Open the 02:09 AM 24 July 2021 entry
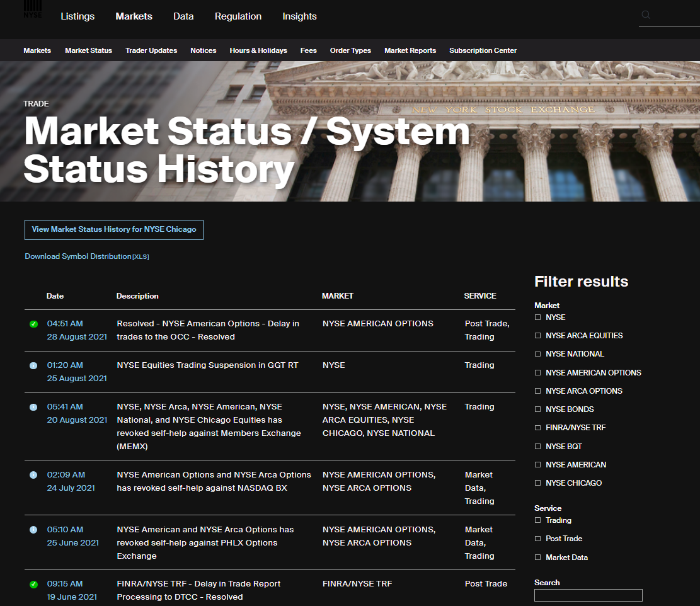 pos(71,481)
